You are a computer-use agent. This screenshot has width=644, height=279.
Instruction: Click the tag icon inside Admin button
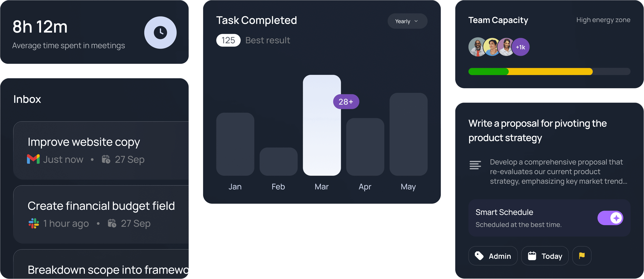tap(479, 256)
